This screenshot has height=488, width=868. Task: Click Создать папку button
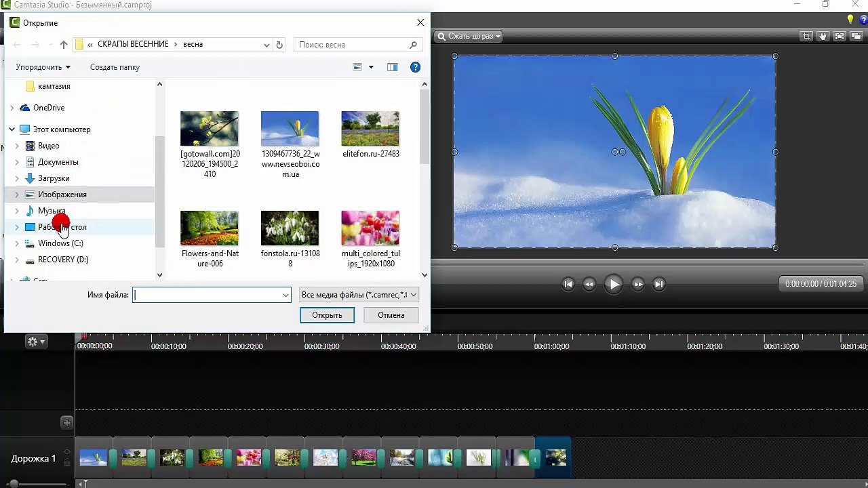115,67
